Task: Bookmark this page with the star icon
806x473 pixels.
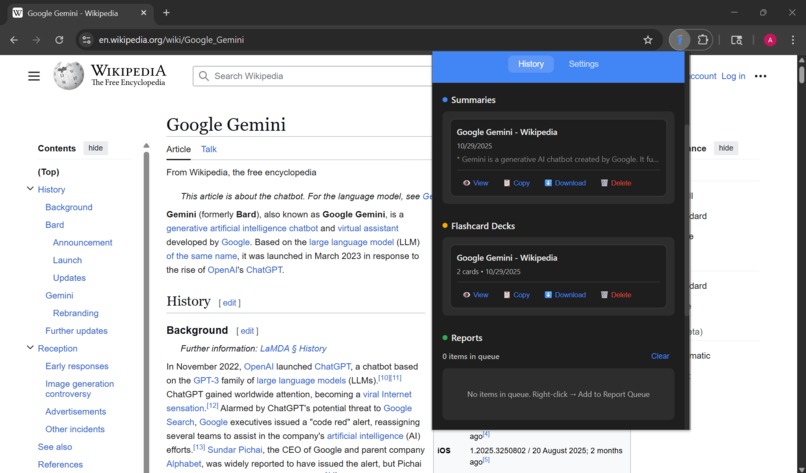Action: pyautogui.click(x=648, y=40)
